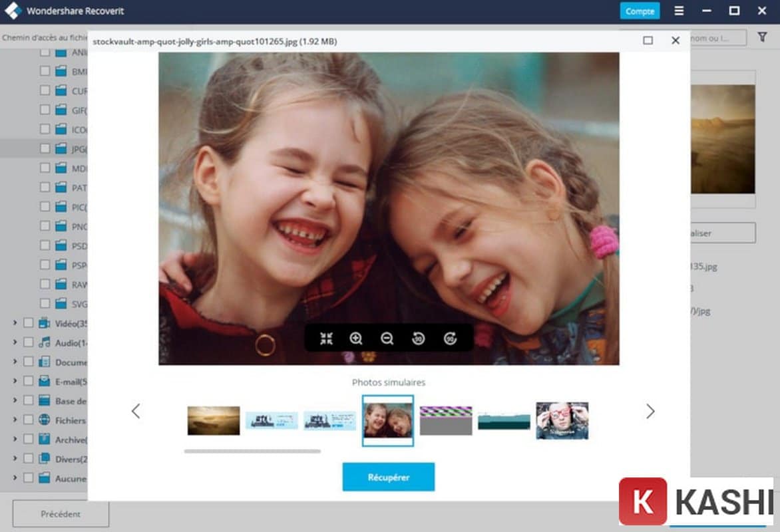Enable the Vidéo category checkbox

[x=27, y=323]
